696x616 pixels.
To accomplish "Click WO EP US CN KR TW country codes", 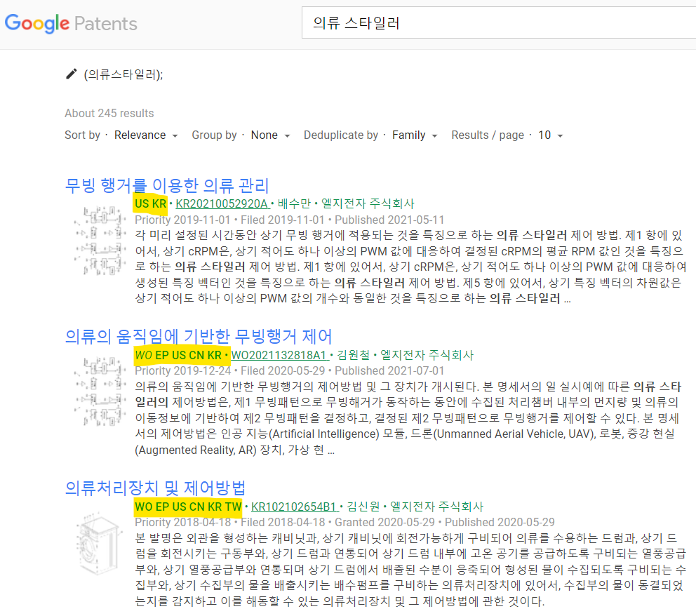I will point(188,507).
